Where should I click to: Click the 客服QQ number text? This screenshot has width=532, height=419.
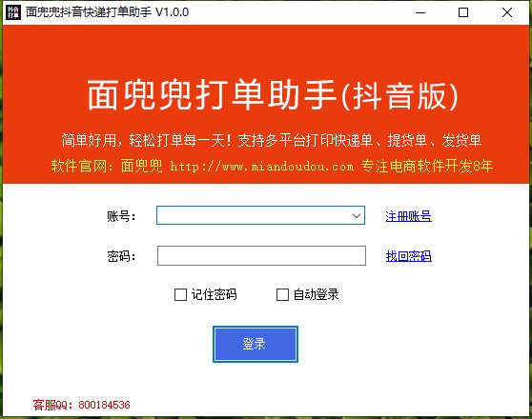click(104, 405)
